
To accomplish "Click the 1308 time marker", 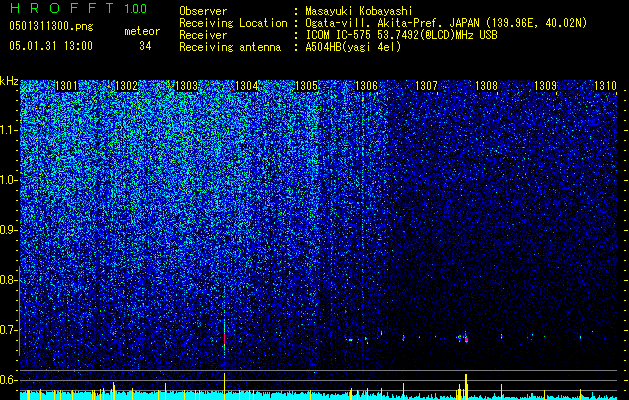I will 486,86.
